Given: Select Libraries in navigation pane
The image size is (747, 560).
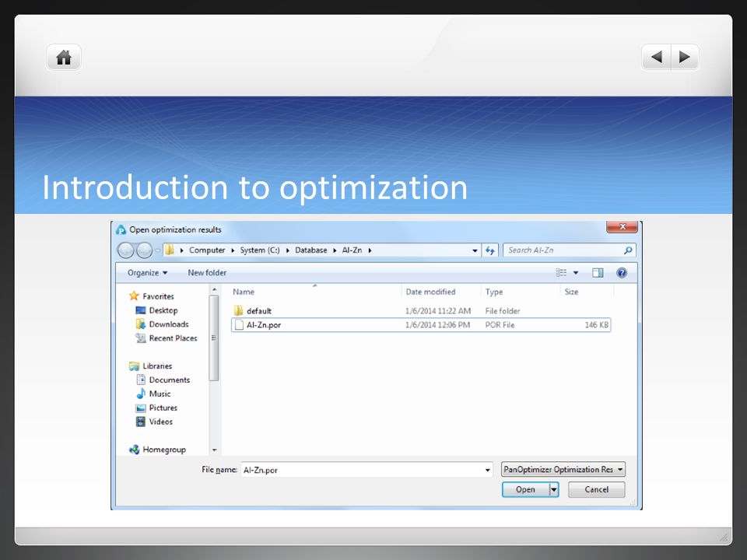Looking at the screenshot, I should 151,366.
